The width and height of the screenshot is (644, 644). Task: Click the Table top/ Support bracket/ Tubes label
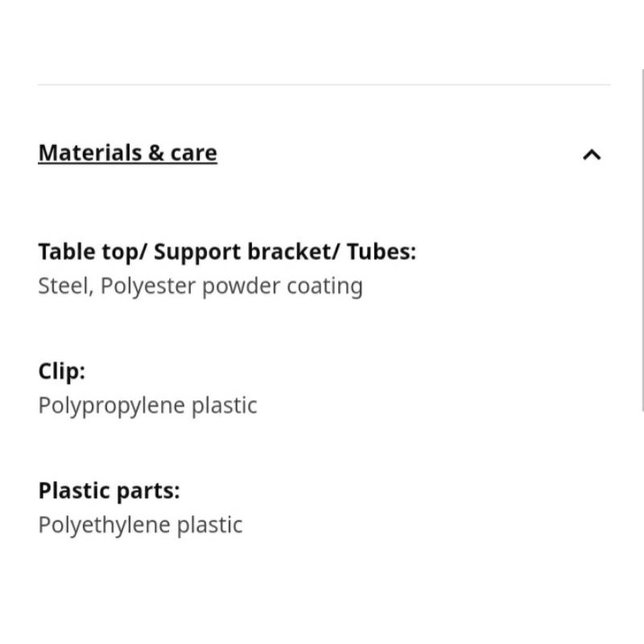click(227, 251)
